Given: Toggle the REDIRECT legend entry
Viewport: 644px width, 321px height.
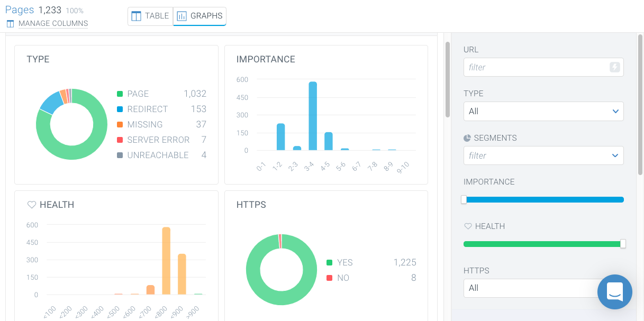Looking at the screenshot, I should (x=161, y=109).
